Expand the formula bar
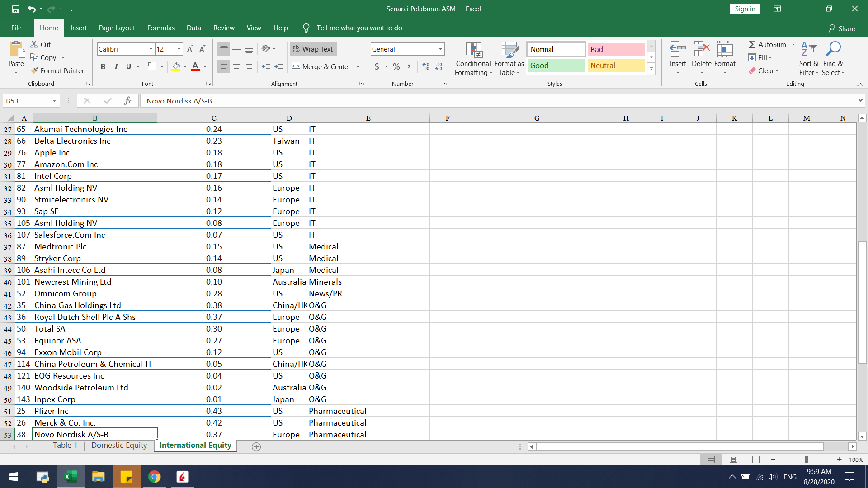Viewport: 868px width, 488px height. click(x=860, y=101)
